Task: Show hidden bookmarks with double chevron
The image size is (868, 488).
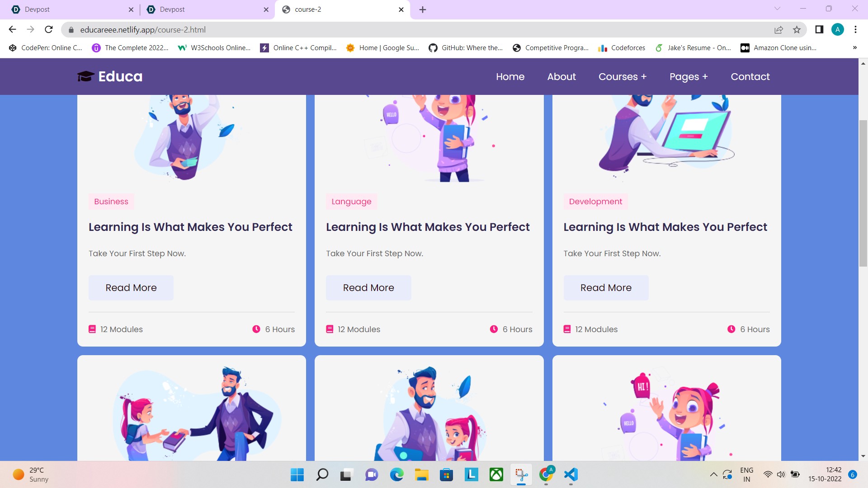Action: [854, 48]
